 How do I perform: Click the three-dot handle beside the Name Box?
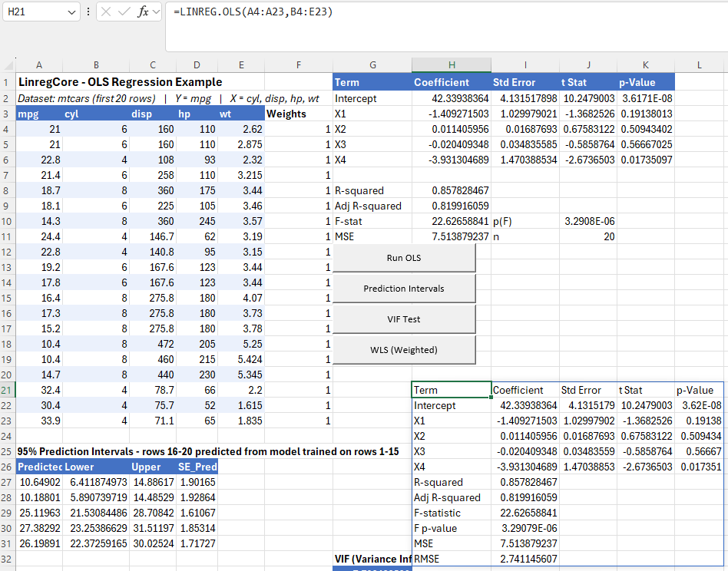coord(88,12)
